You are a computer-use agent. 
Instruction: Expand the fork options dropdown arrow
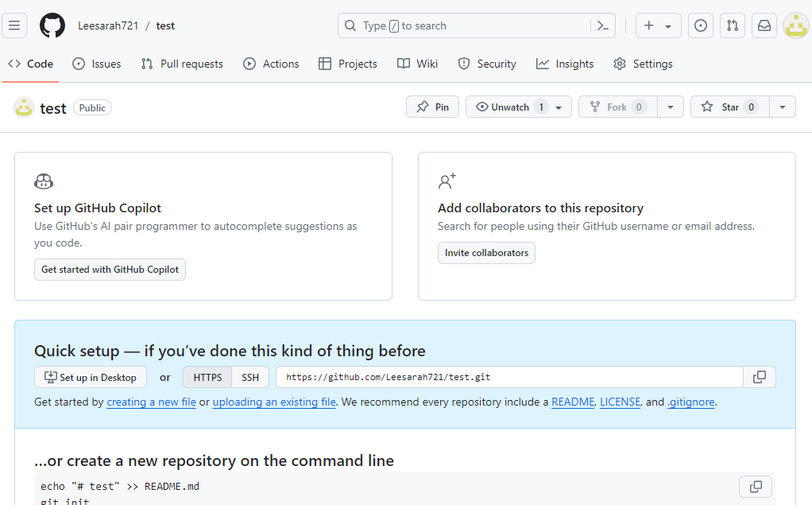click(x=671, y=107)
